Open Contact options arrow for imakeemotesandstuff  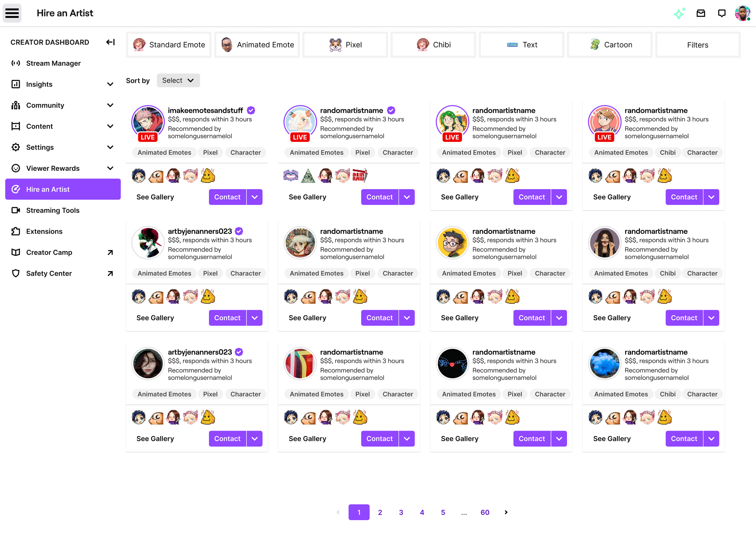[255, 197]
